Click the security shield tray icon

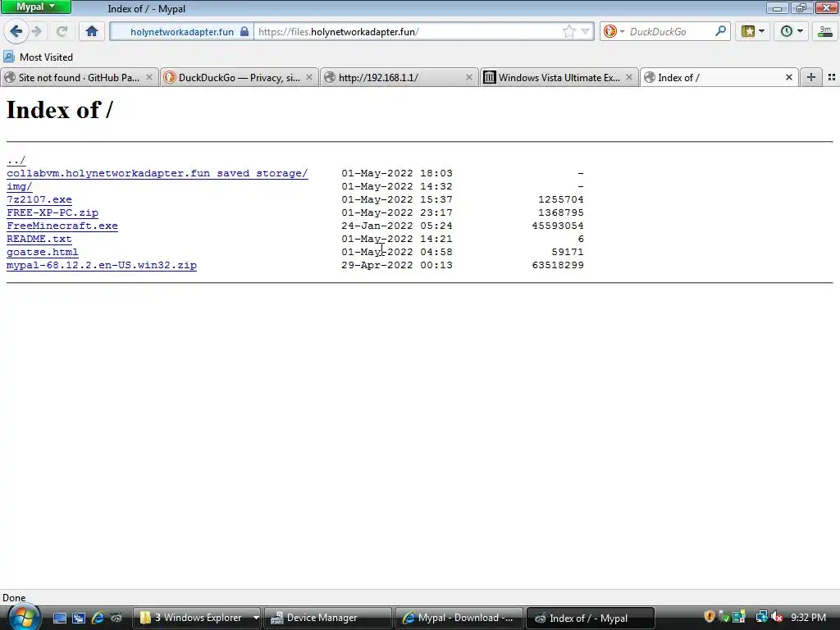point(710,617)
